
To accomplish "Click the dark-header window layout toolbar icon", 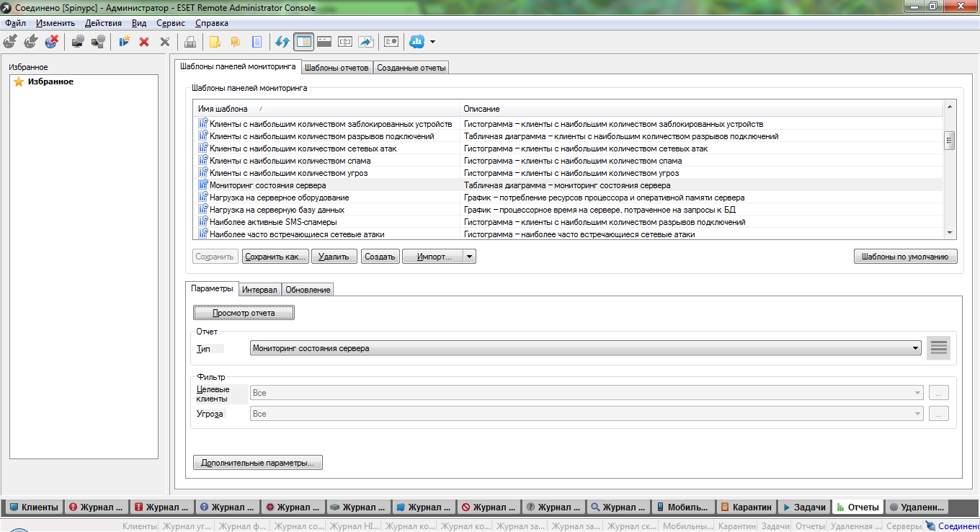I will tap(324, 42).
